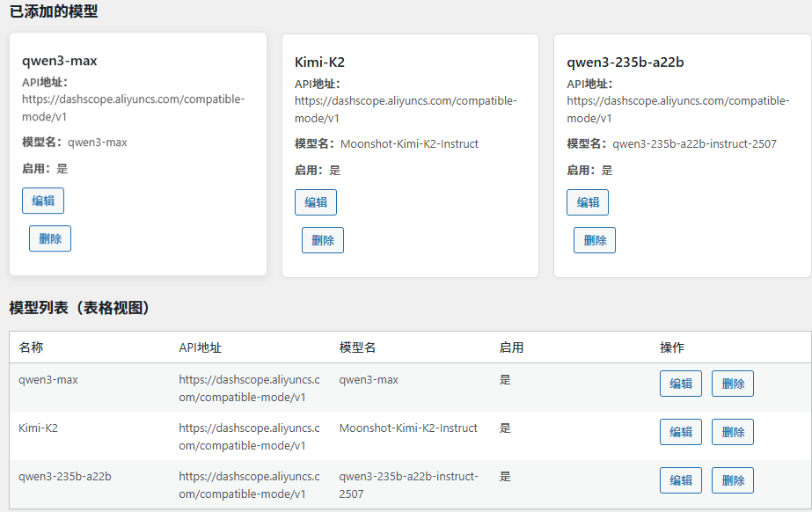
Task: Delete the Kimi-K2 model card
Action: tap(323, 240)
